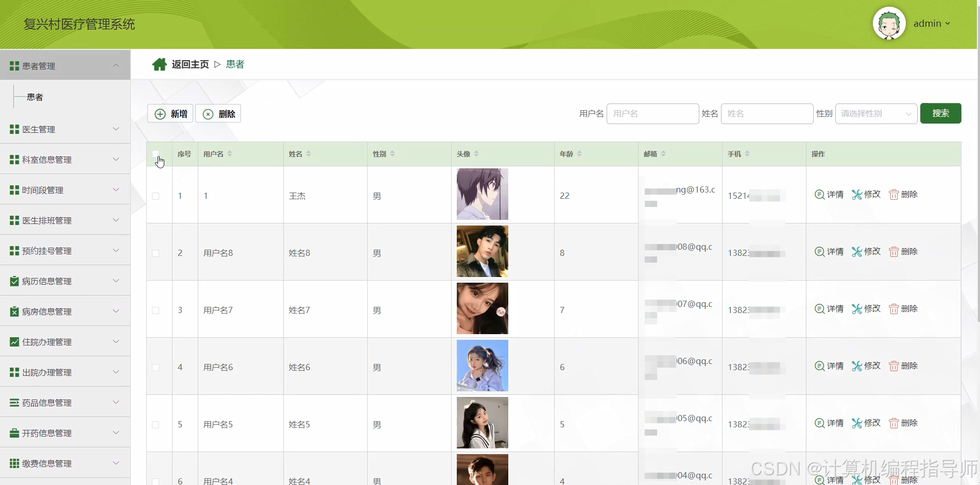Click the 修改 icon for 用户名7
The width and height of the screenshot is (980, 485).
pyautogui.click(x=856, y=309)
